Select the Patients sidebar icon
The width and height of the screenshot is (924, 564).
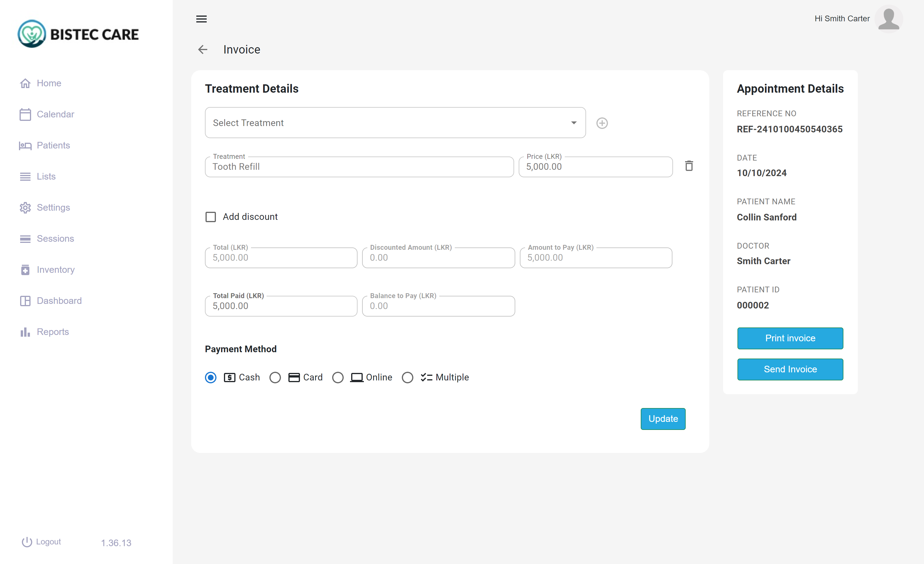pyautogui.click(x=25, y=146)
